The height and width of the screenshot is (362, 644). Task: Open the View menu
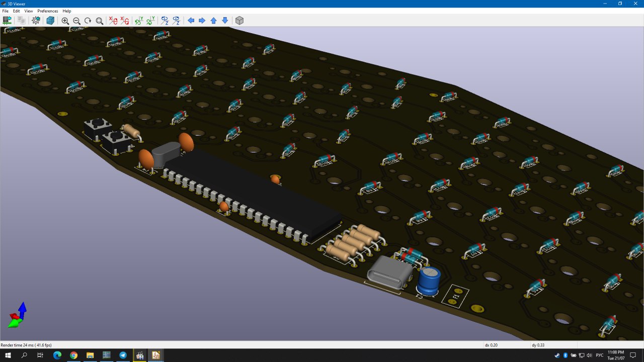tap(29, 11)
